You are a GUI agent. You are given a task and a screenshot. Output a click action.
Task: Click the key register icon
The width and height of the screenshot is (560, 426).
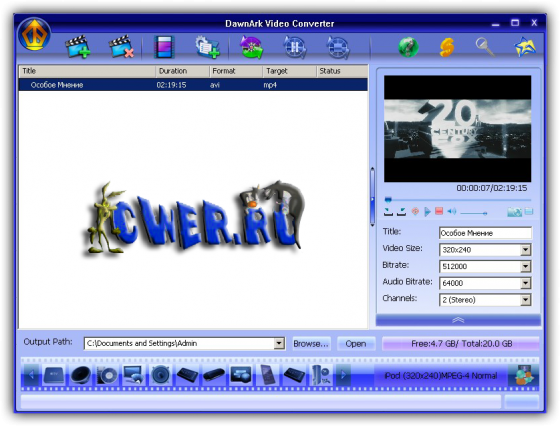coord(485,47)
